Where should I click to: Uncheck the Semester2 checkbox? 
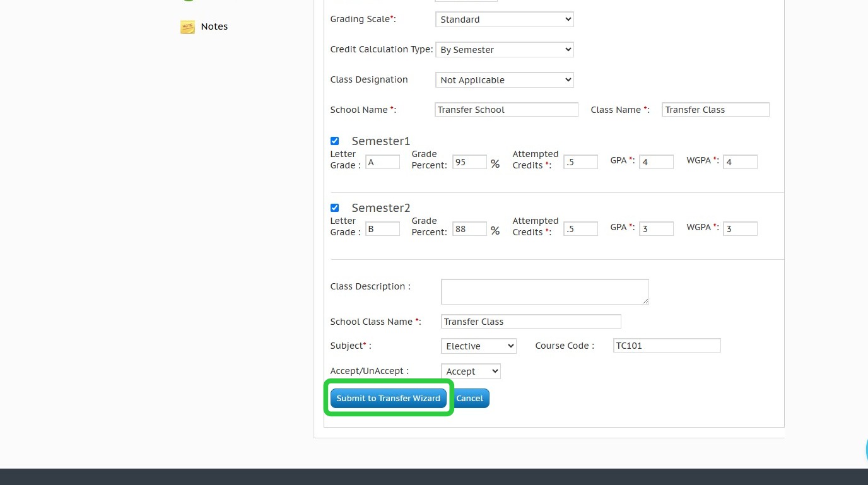[335, 207]
